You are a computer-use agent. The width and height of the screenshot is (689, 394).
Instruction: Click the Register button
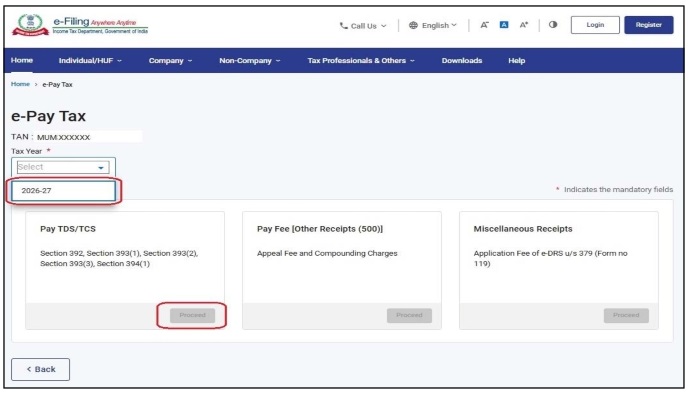(649, 25)
